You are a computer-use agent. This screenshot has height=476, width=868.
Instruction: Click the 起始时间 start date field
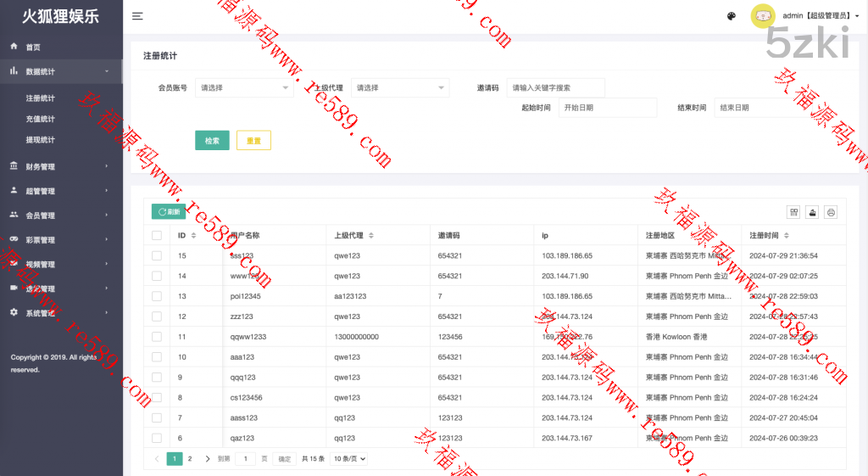(x=608, y=108)
